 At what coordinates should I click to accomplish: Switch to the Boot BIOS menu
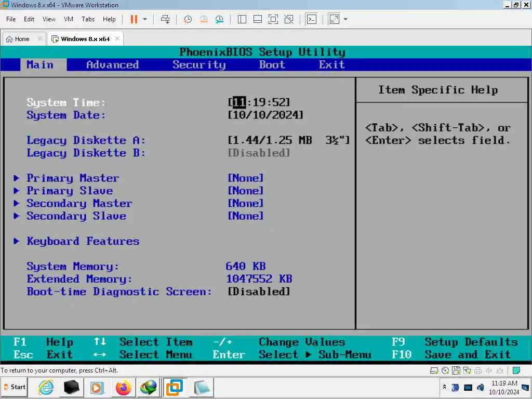click(x=272, y=64)
